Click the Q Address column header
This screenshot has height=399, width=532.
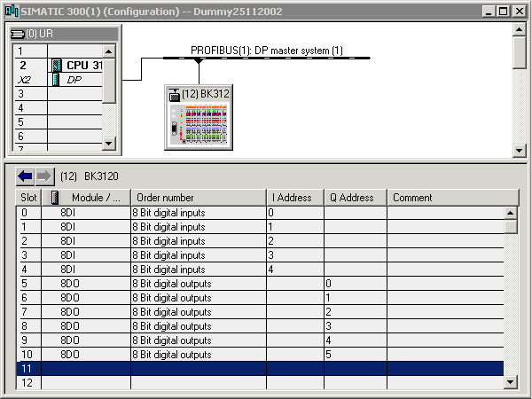tap(356, 198)
